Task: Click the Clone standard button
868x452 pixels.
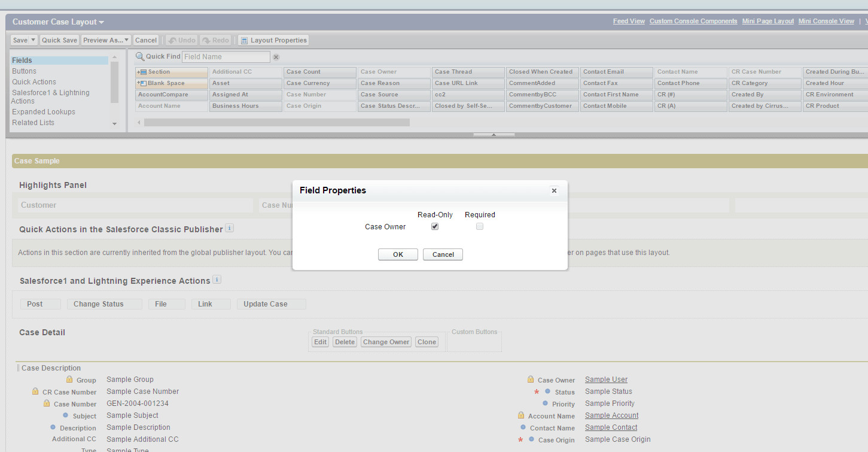Action: [x=427, y=342]
